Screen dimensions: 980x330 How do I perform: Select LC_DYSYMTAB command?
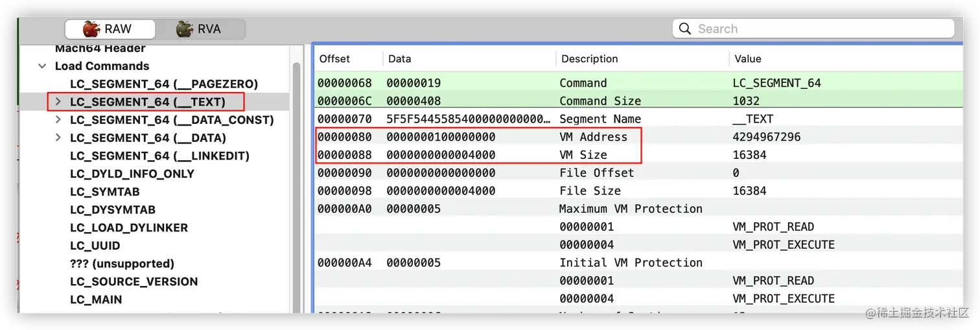[113, 209]
